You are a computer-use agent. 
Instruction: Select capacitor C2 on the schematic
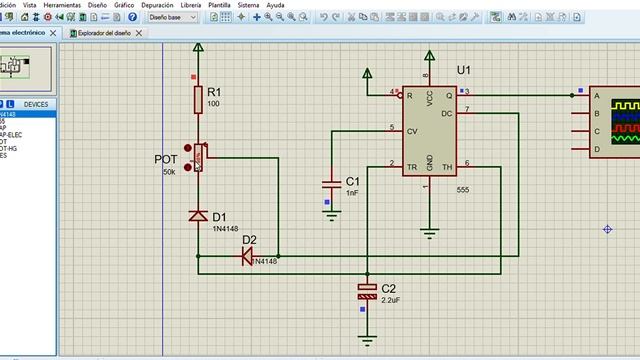[x=367, y=292]
